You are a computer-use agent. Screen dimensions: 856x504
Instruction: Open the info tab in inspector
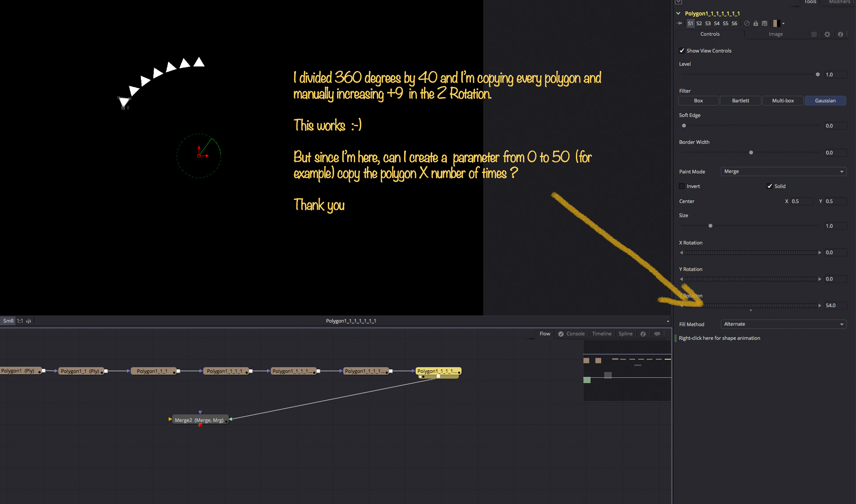[841, 34]
